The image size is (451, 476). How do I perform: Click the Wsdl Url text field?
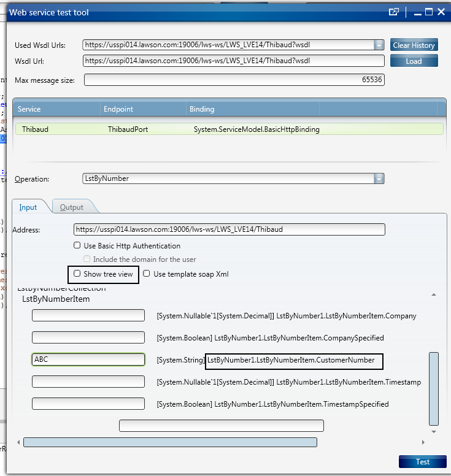(234, 61)
